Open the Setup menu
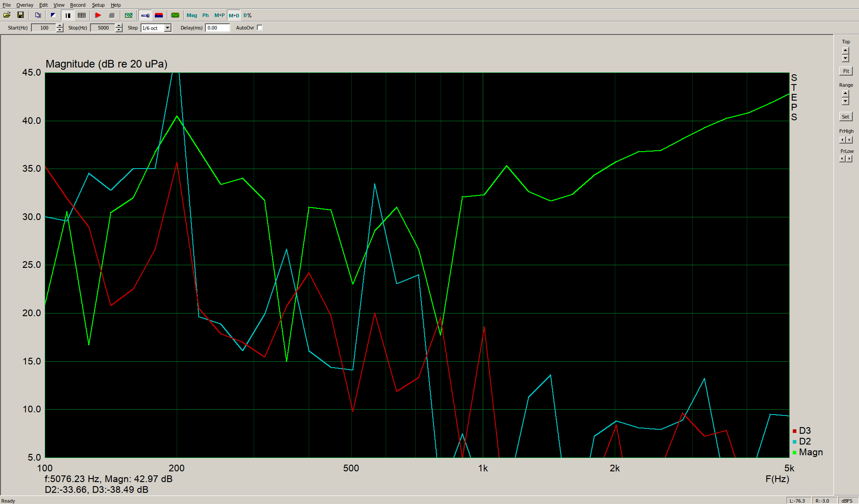The width and height of the screenshot is (859, 504). click(x=98, y=5)
